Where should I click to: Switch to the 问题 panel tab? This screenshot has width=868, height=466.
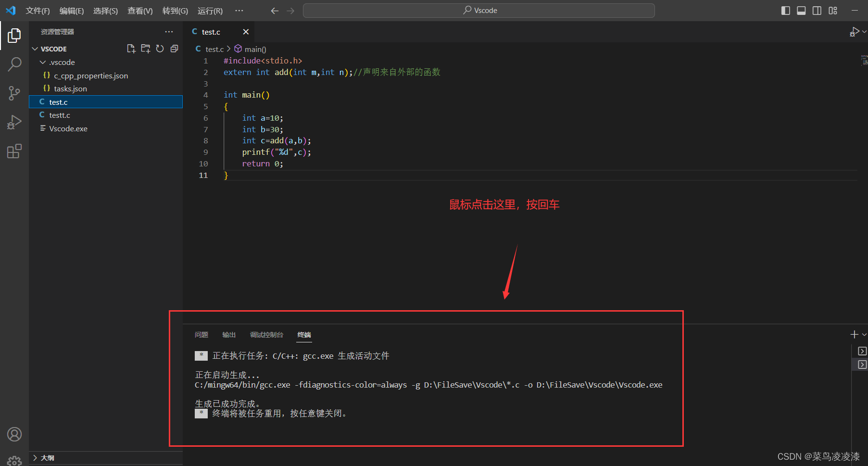201,335
